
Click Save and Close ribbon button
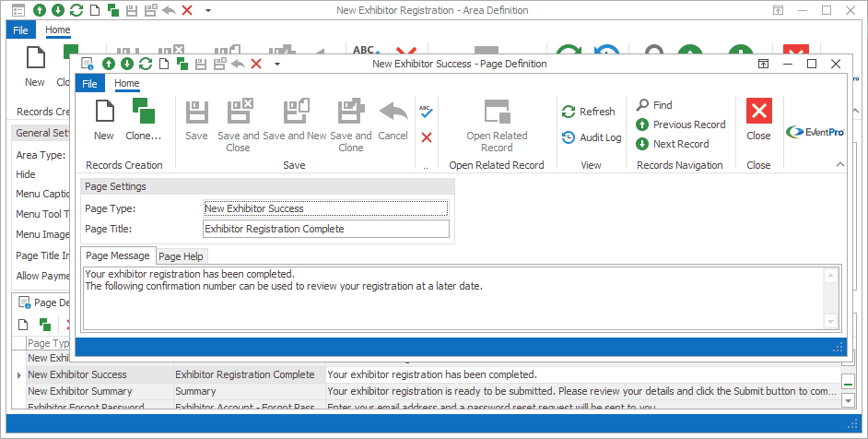[238, 125]
